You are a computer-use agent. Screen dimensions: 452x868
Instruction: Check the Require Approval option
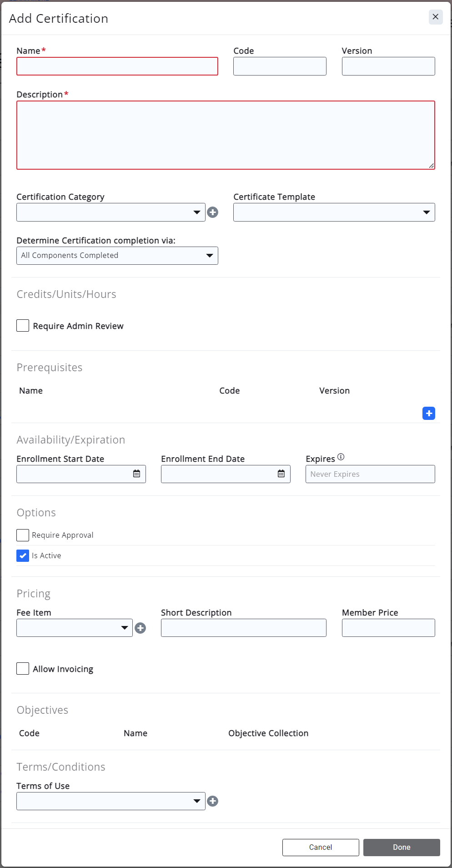[x=23, y=535]
